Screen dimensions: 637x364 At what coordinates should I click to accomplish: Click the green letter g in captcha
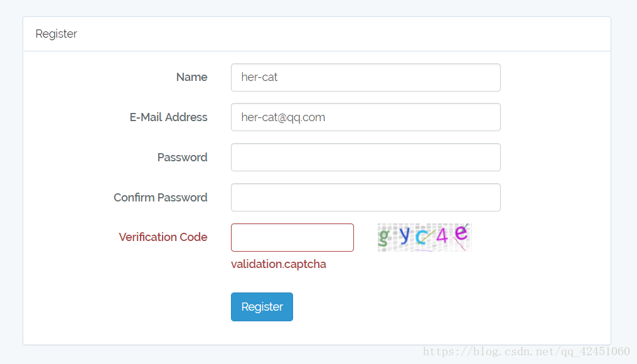tap(383, 237)
